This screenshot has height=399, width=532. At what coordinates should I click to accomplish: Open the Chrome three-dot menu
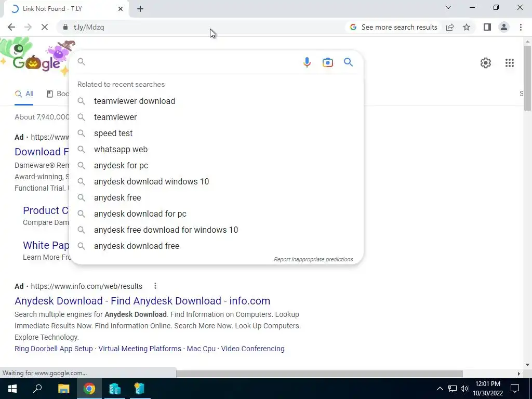click(521, 27)
